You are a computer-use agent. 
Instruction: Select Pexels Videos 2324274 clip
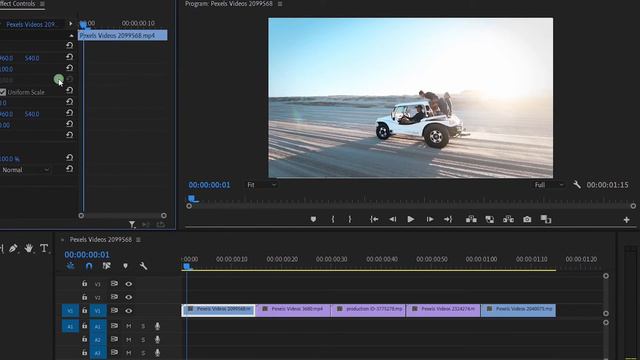tap(443, 310)
